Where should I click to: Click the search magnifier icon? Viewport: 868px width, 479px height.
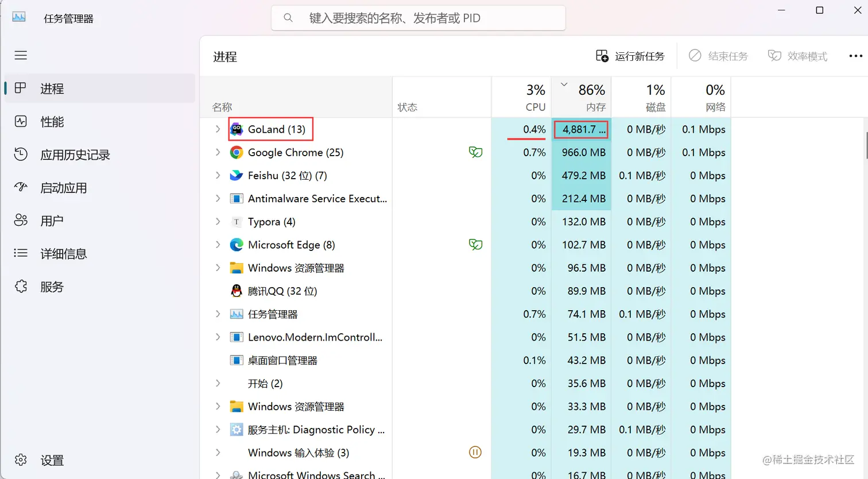click(288, 18)
